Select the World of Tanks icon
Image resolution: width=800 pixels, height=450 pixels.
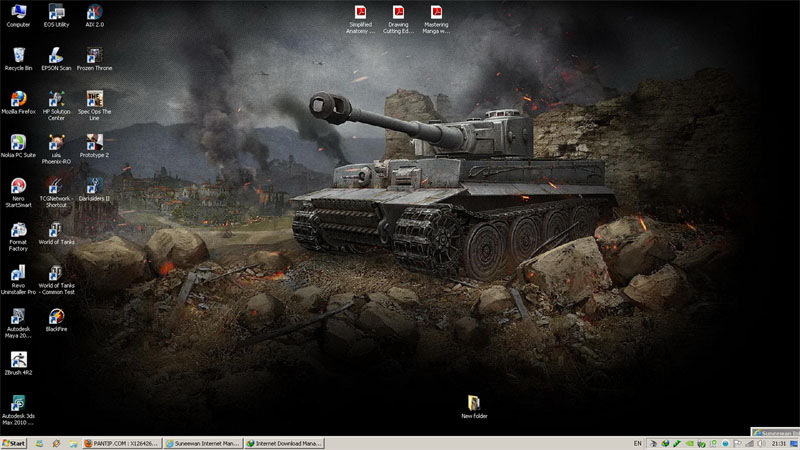coord(56,233)
